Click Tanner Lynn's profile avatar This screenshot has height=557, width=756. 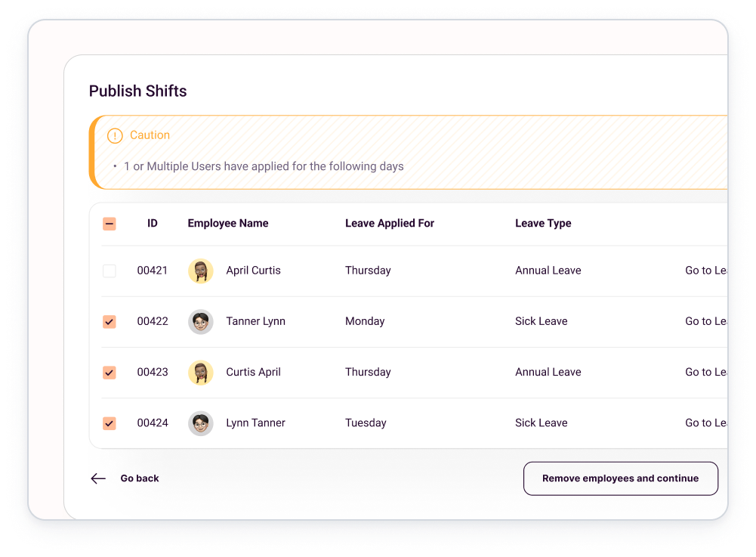(200, 321)
